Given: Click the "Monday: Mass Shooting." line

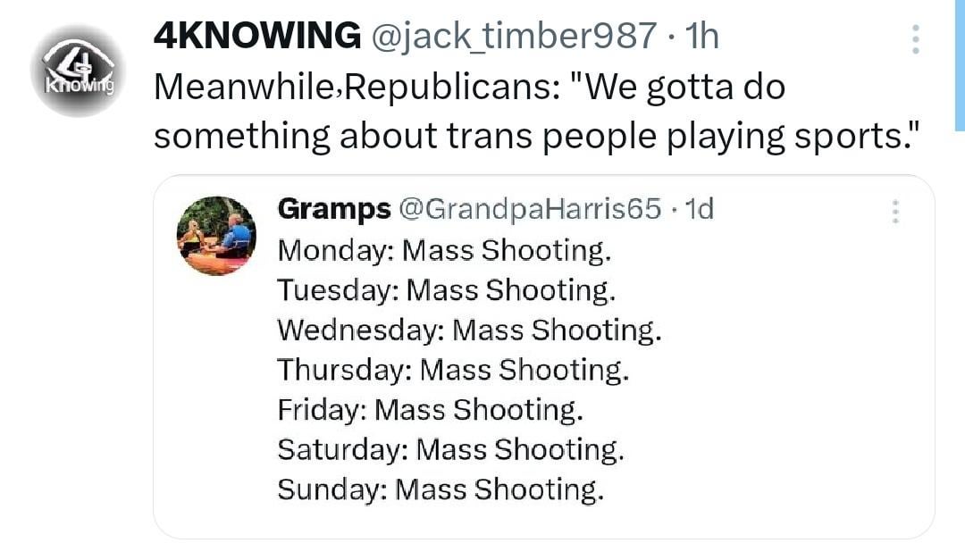Looking at the screenshot, I should 444,250.
